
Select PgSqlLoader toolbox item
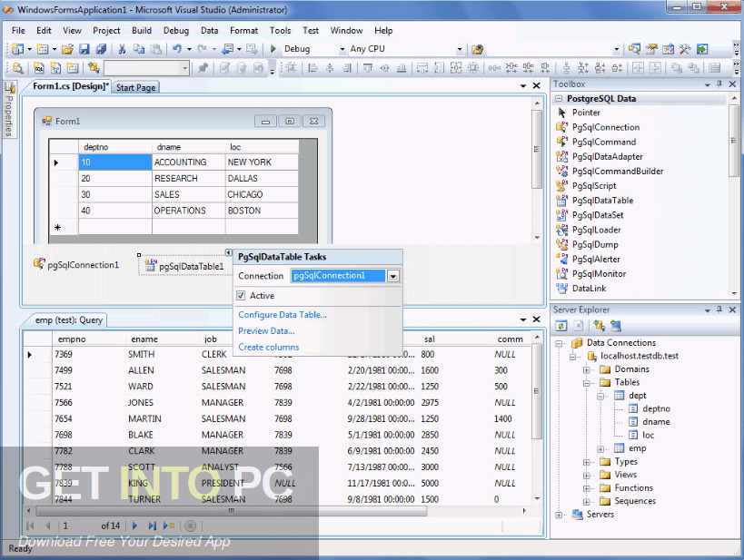pyautogui.click(x=596, y=230)
